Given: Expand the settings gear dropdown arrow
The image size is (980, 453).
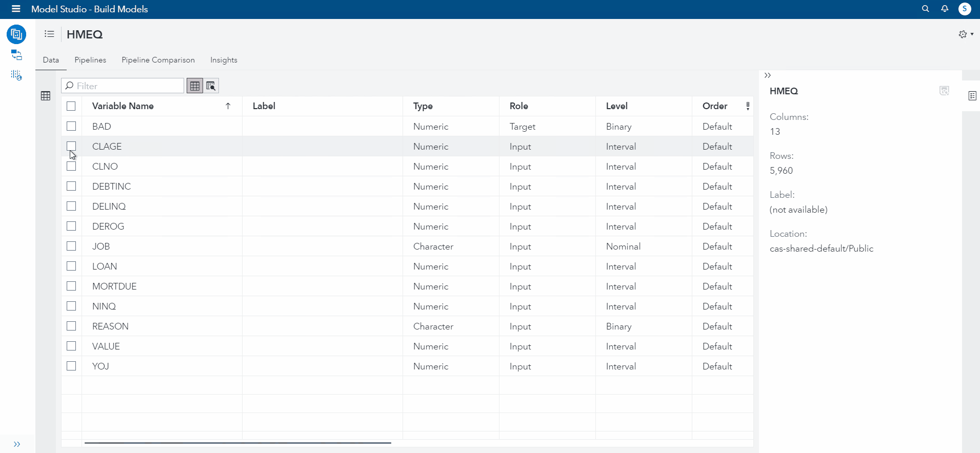Looking at the screenshot, I should [x=972, y=34].
